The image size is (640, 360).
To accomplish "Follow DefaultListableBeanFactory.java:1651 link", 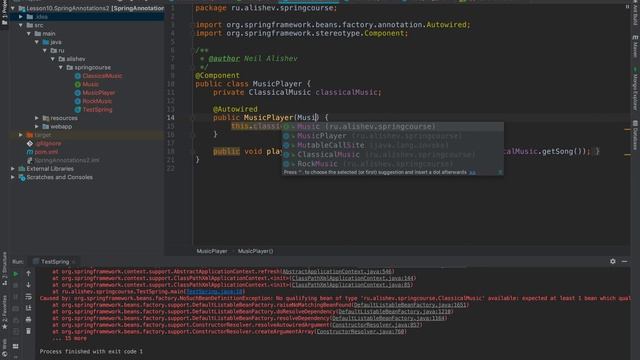I will 409,305.
